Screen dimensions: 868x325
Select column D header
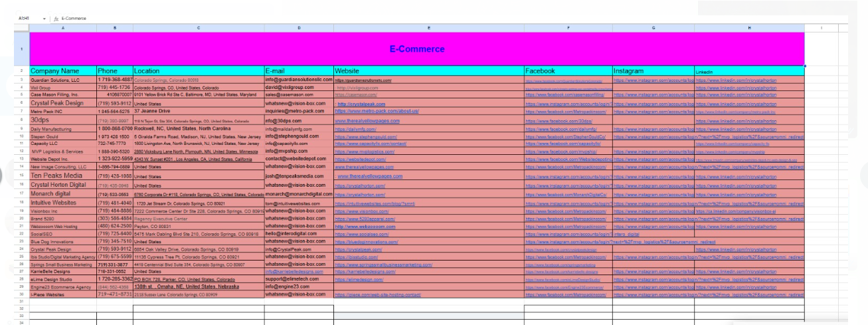(299, 27)
